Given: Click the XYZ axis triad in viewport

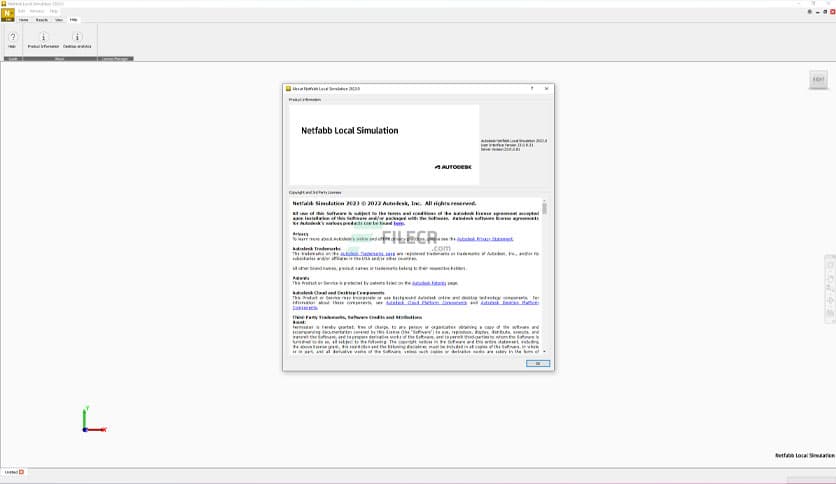Looking at the screenshot, I should click(x=94, y=420).
